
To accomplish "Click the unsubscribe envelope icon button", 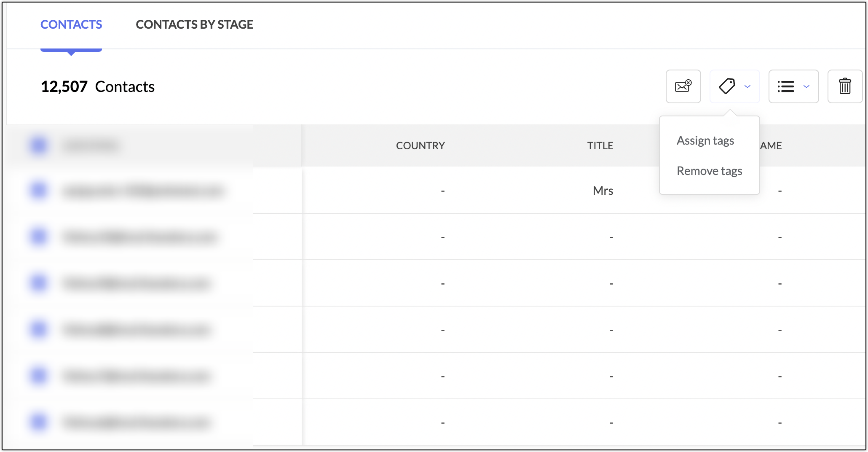I will (683, 86).
